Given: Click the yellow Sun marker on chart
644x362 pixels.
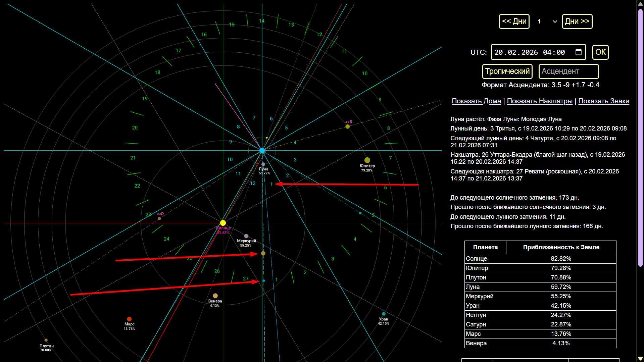Looking at the screenshot, I should coord(223,223).
